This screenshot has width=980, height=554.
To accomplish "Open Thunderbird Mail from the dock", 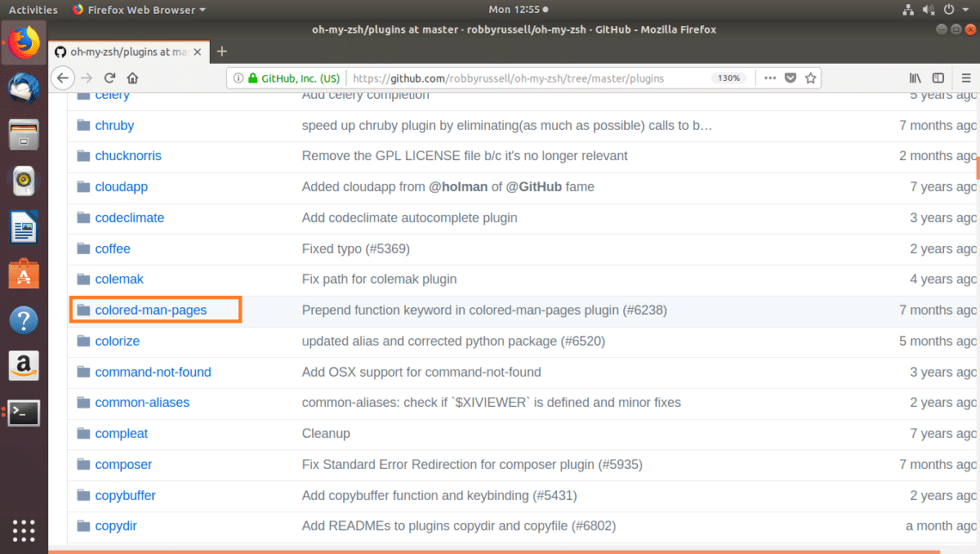I will point(23,89).
